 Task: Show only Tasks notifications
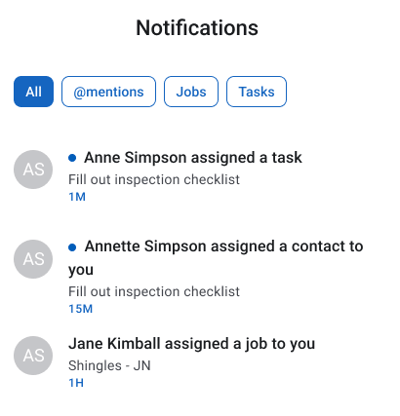[x=256, y=92]
